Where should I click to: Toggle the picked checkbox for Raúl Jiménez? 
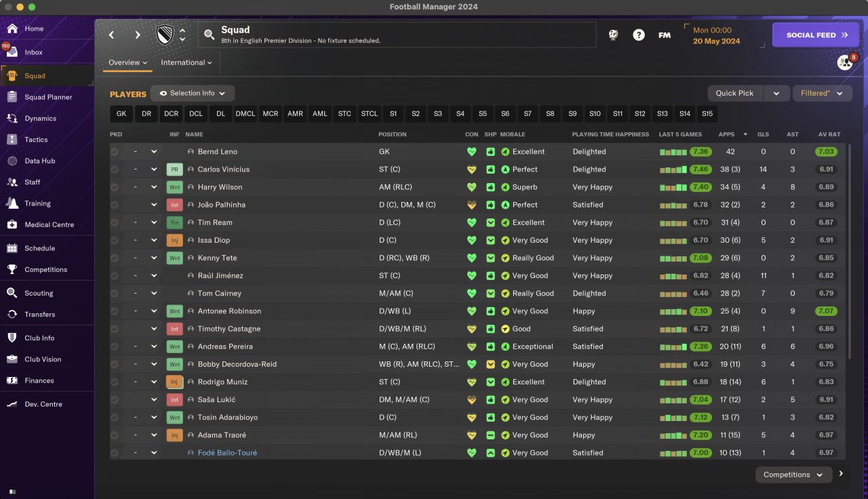115,276
